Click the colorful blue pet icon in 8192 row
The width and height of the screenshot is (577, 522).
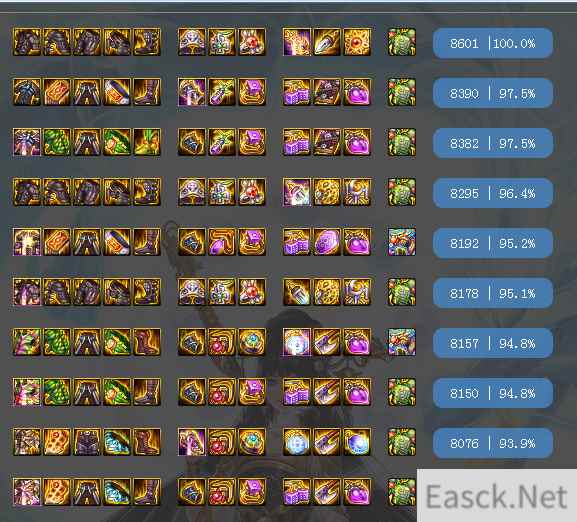coord(402,242)
